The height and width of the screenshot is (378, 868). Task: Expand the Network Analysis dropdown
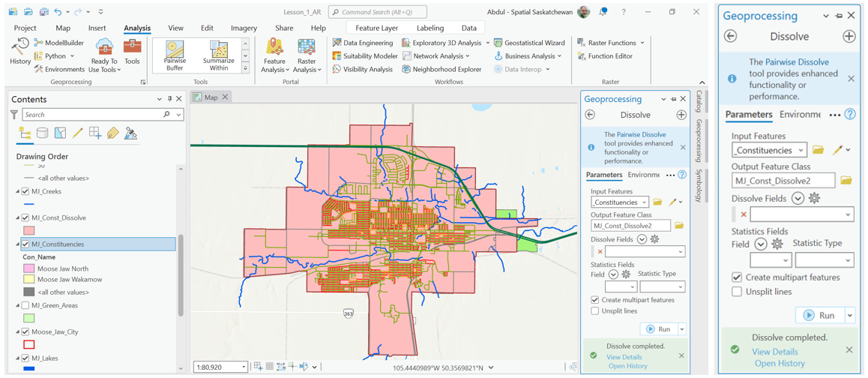point(467,56)
